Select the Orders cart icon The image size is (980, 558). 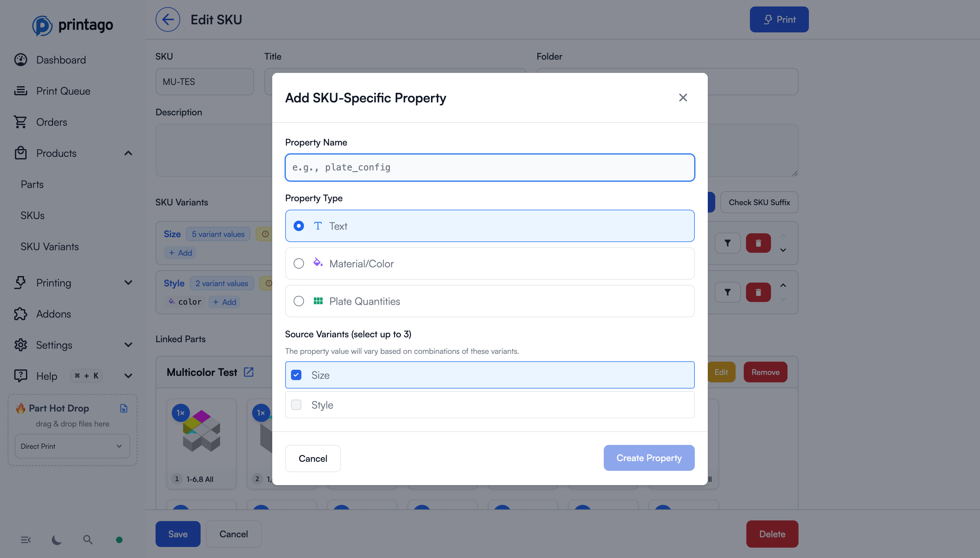tap(21, 122)
